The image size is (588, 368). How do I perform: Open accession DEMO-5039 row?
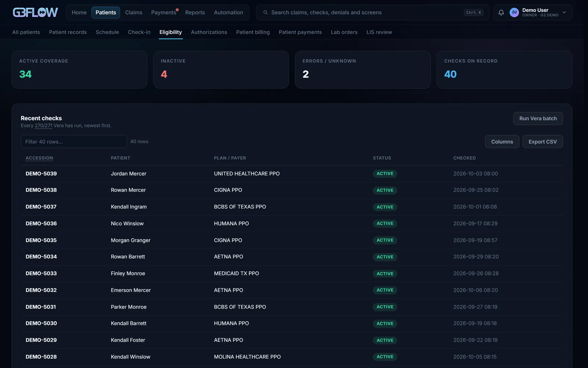click(292, 174)
